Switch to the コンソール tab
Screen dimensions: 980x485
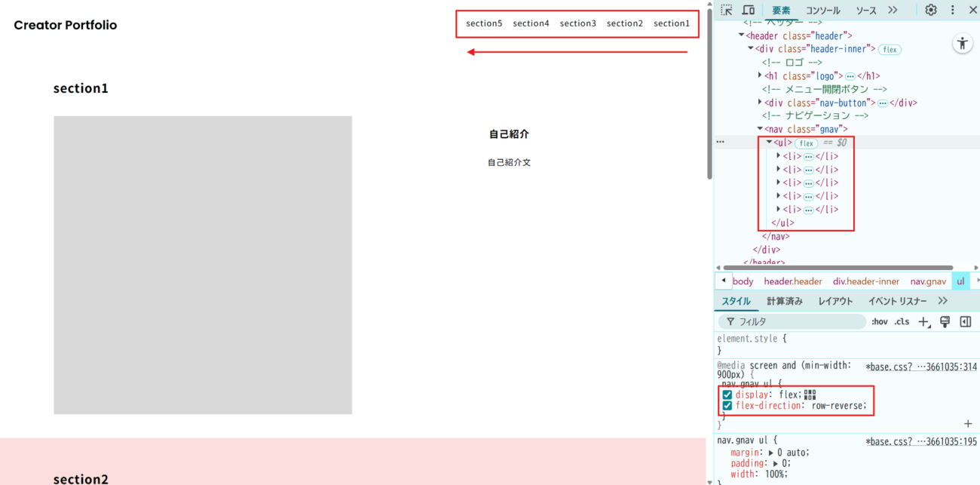[x=822, y=11]
